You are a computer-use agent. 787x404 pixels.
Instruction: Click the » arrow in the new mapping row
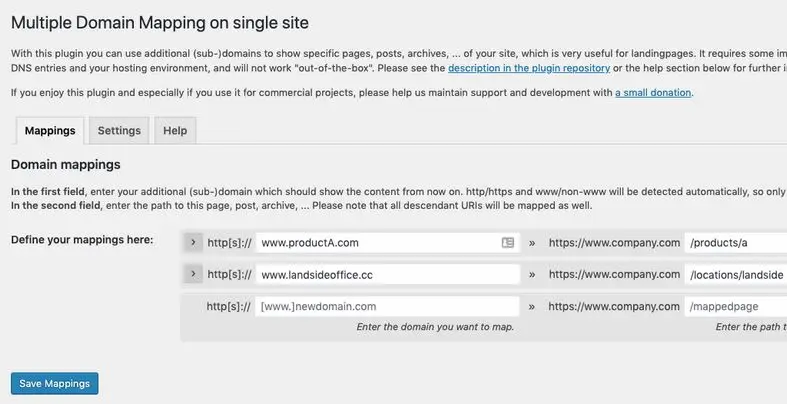(x=532, y=307)
